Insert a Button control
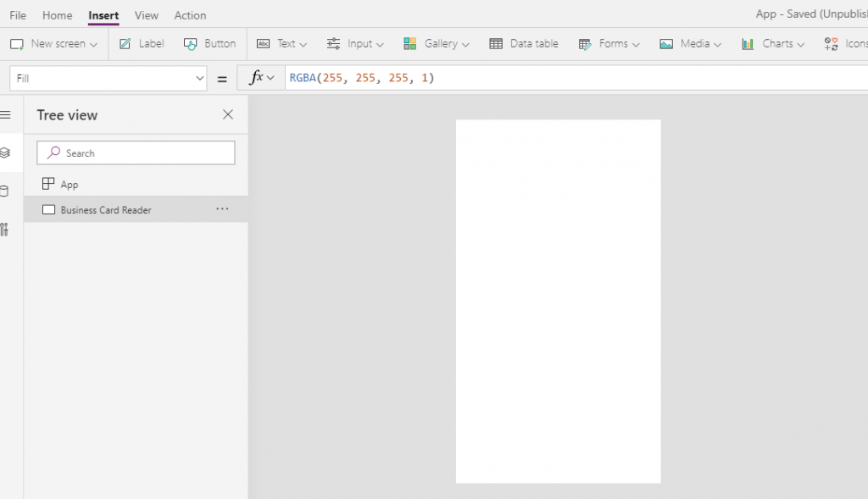Viewport: 868px width, 499px height. (x=209, y=43)
